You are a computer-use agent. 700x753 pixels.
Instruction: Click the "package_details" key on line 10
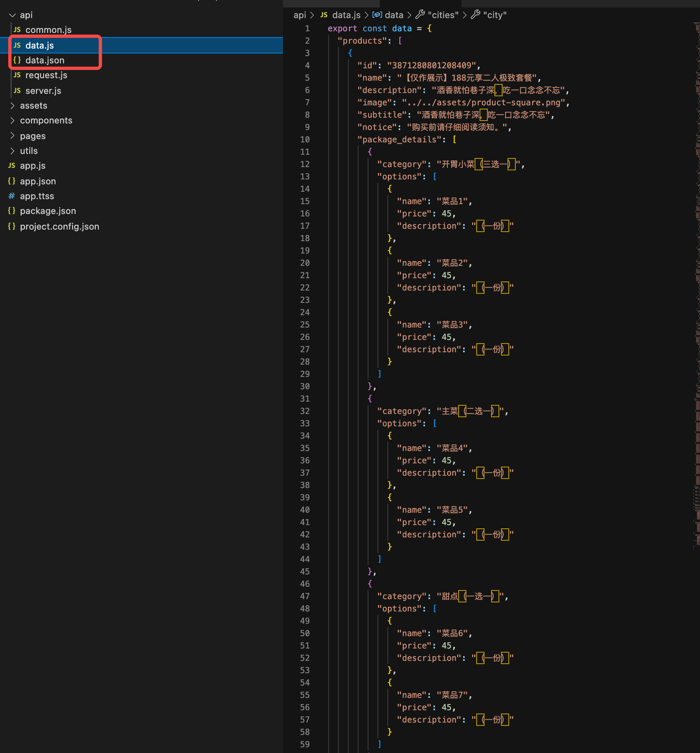point(399,140)
